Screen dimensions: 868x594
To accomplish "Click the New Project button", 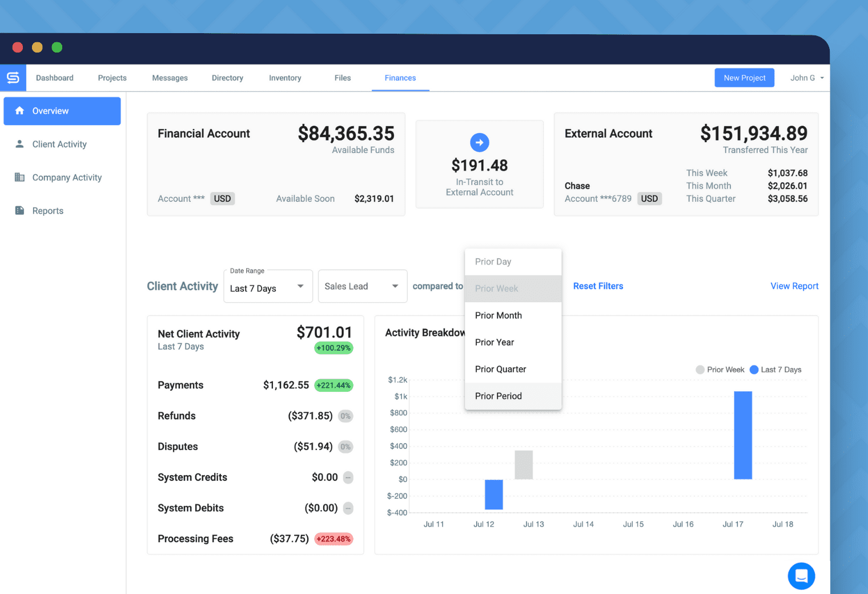I will (744, 78).
